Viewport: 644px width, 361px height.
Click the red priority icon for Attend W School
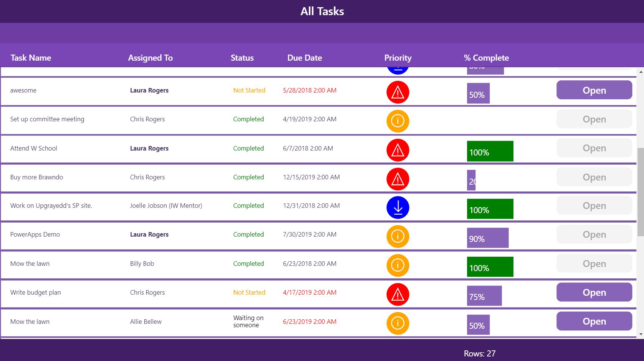click(x=398, y=150)
